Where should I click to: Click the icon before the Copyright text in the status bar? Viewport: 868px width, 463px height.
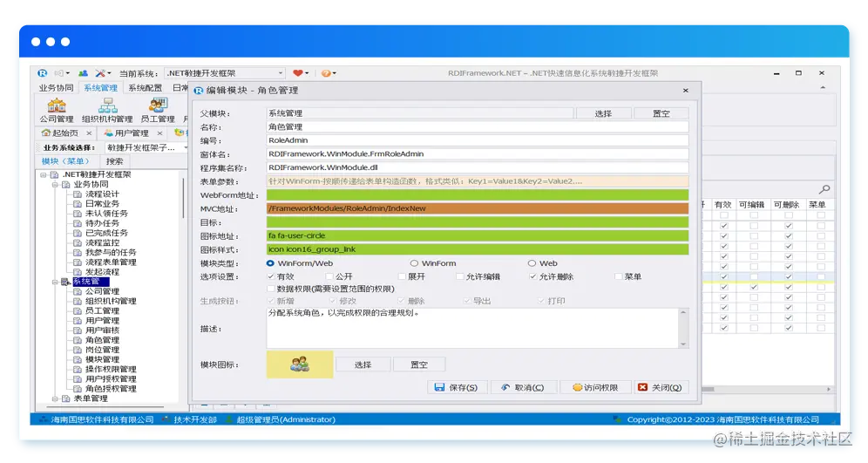coord(618,419)
